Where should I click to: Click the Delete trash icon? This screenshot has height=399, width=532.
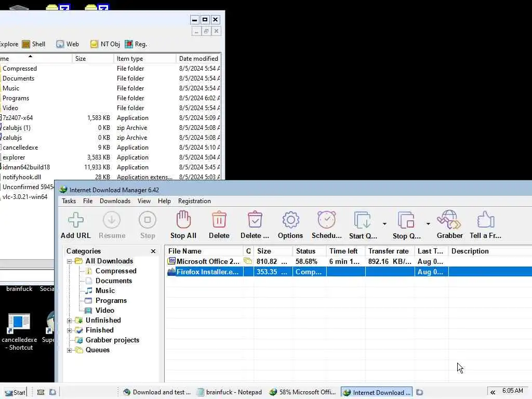click(x=219, y=225)
